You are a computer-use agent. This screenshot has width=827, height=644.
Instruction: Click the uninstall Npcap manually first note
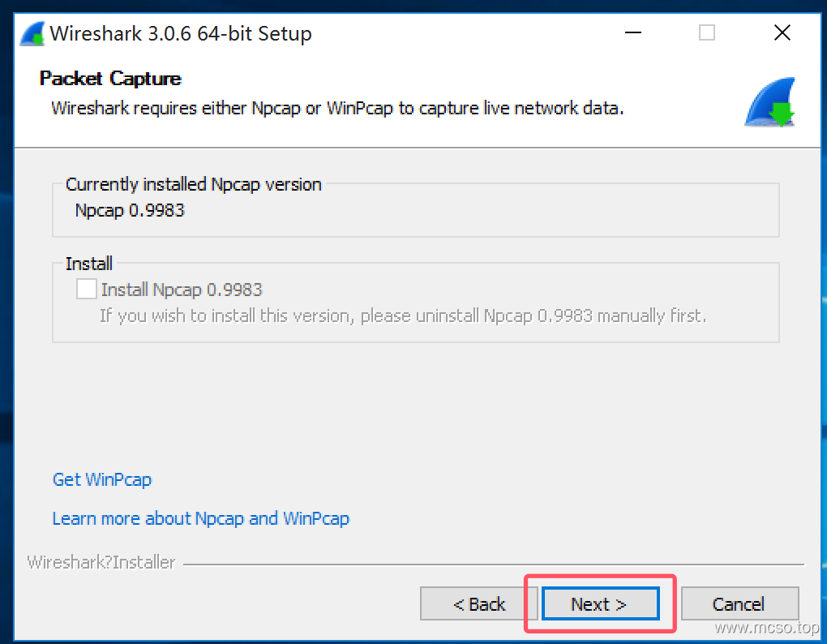pos(403,316)
